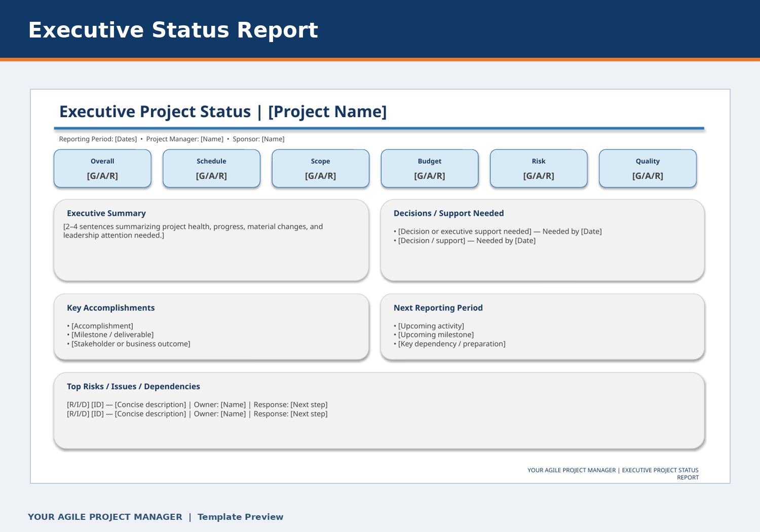Click the "Executive Status Report" banner title
Screen dimensions: 760x532
(173, 30)
